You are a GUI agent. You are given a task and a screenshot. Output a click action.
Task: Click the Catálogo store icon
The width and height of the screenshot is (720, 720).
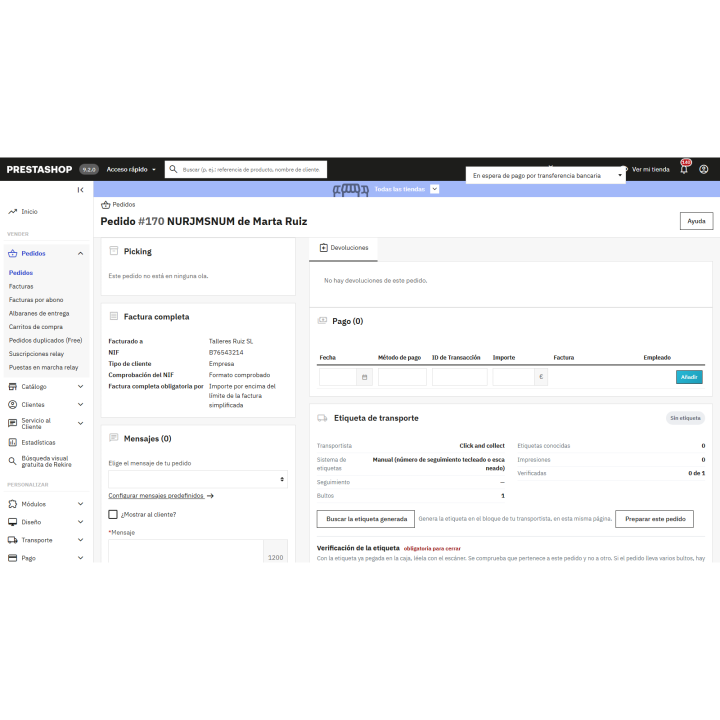[x=12, y=387]
